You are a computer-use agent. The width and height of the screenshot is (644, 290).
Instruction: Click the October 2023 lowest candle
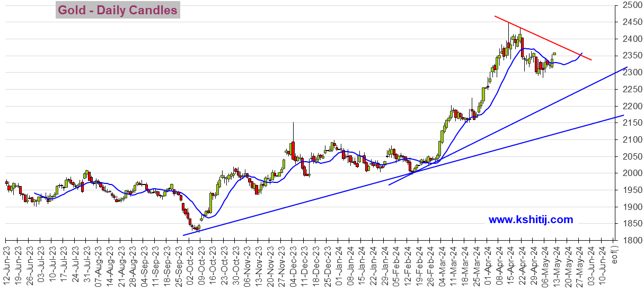(197, 229)
